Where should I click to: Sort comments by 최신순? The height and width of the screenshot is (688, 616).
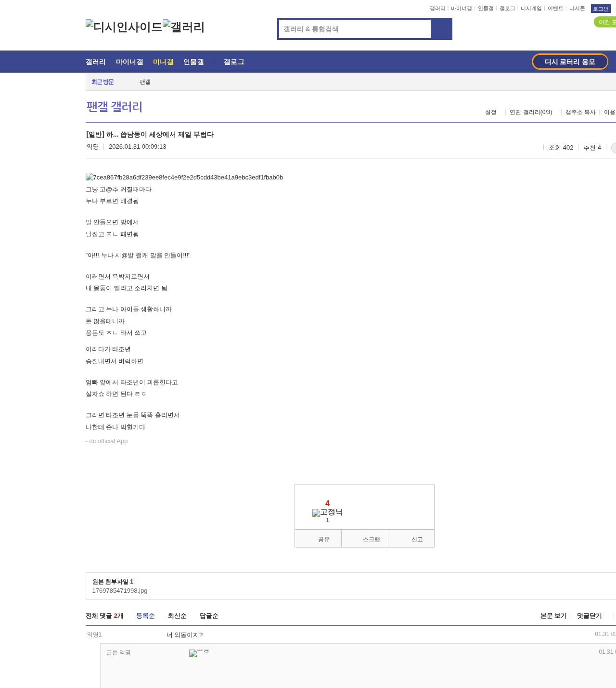[x=177, y=616]
